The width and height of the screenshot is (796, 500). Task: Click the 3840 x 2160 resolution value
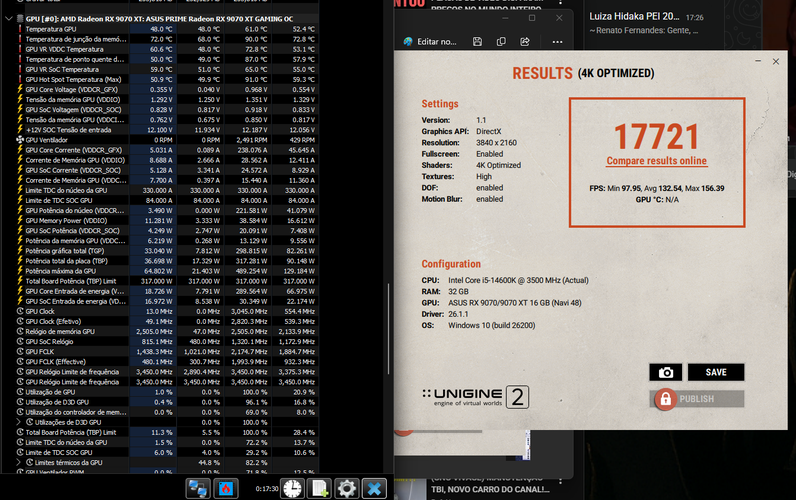496,143
